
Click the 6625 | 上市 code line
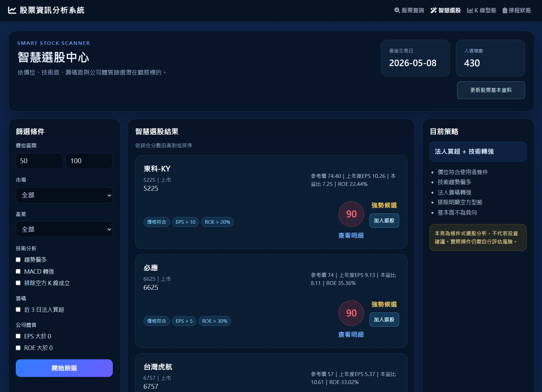tap(157, 279)
